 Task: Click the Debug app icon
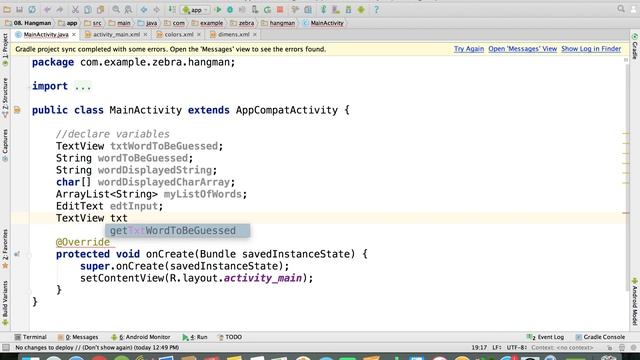[230, 9]
